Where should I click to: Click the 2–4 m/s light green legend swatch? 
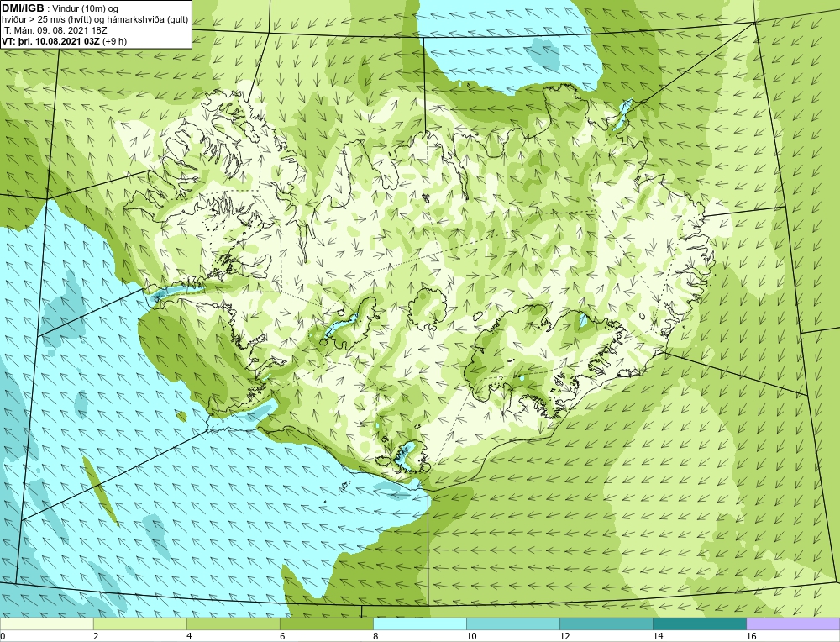point(140,624)
